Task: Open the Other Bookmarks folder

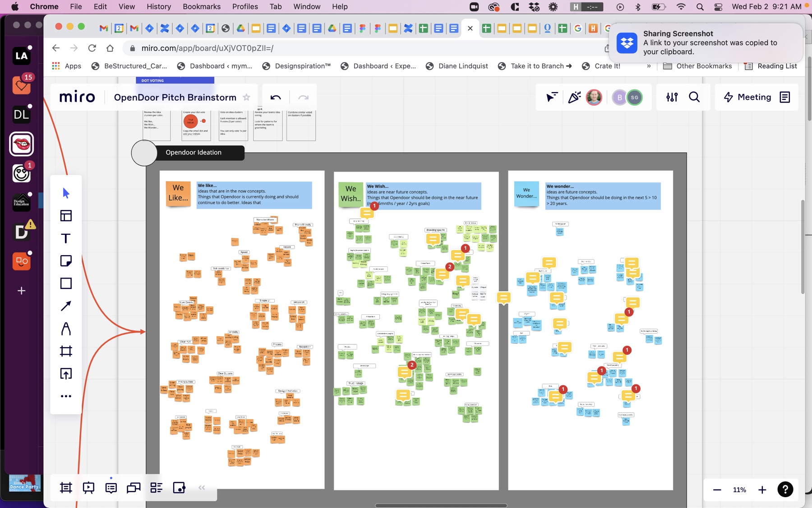Action: [x=697, y=66]
